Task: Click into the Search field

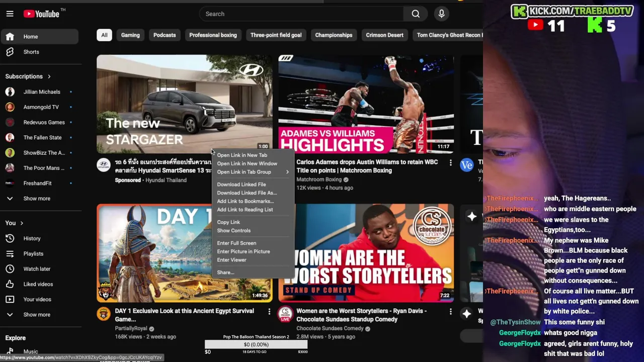Action: pyautogui.click(x=302, y=14)
